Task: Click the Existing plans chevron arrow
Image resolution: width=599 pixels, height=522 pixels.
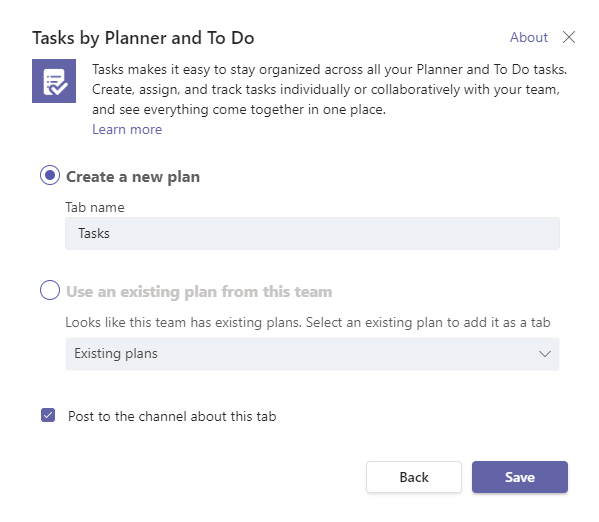Action: [545, 354]
